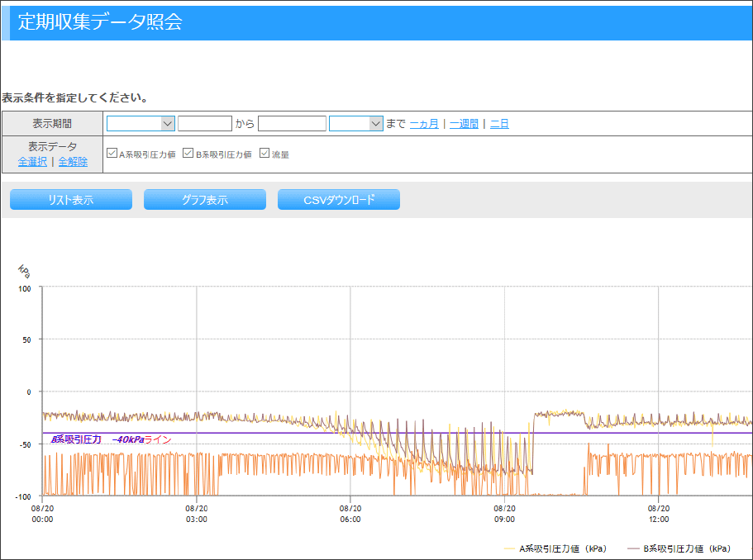Select the 一ヵ月 period link
This screenshot has width=753, height=560.
coord(424,124)
